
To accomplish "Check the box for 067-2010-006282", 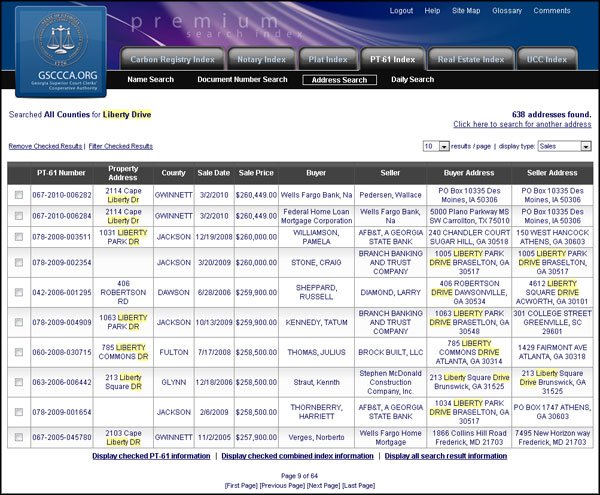I will [19, 195].
